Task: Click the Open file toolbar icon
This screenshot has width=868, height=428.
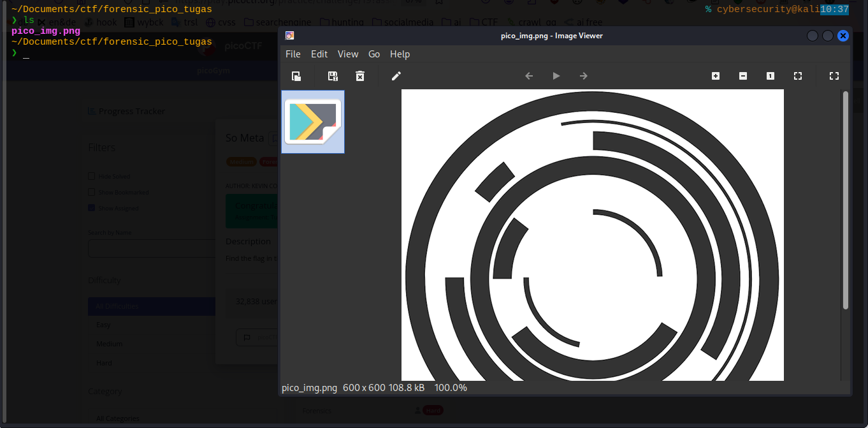Action: point(296,76)
